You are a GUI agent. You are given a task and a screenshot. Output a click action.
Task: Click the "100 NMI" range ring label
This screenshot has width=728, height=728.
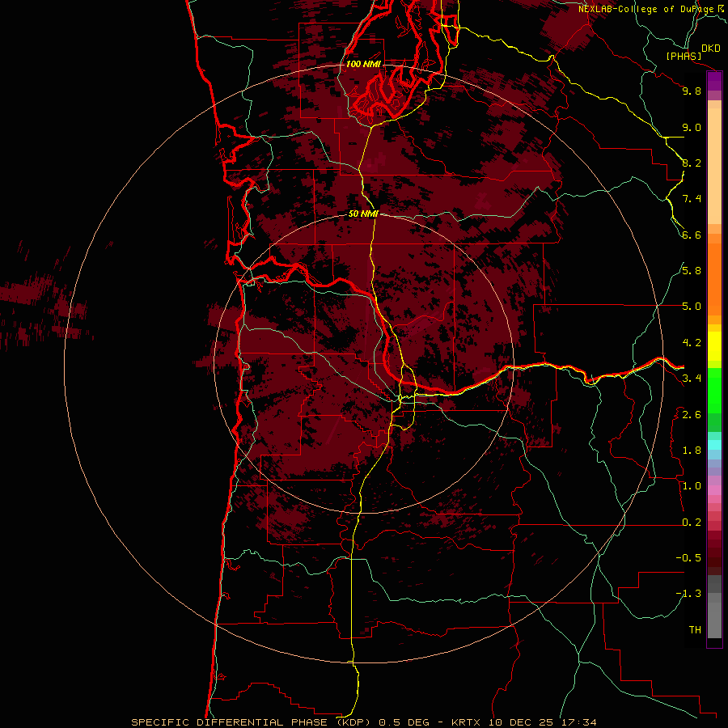[363, 64]
